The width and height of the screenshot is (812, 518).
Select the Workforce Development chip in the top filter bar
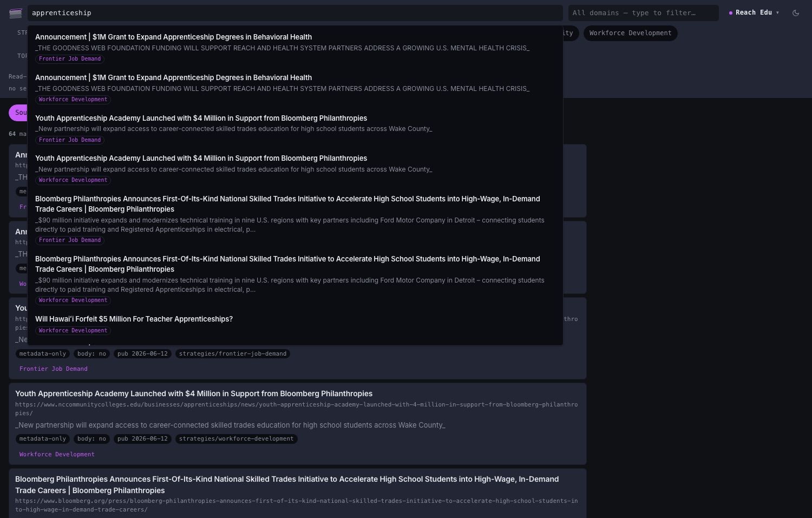[630, 33]
